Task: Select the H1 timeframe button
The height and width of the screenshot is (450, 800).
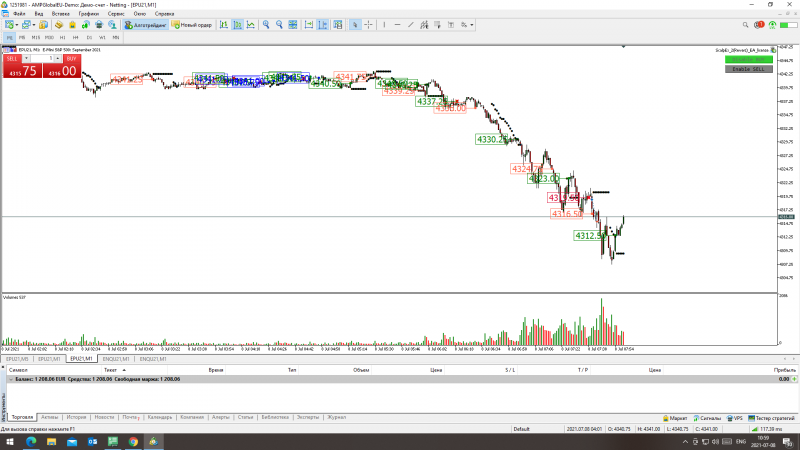Action: pyautogui.click(x=62, y=37)
